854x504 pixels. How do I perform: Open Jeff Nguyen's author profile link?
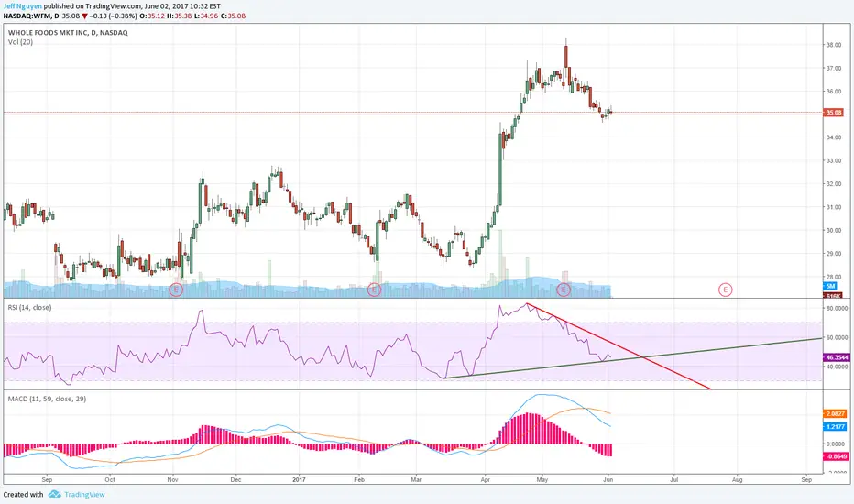pos(22,6)
